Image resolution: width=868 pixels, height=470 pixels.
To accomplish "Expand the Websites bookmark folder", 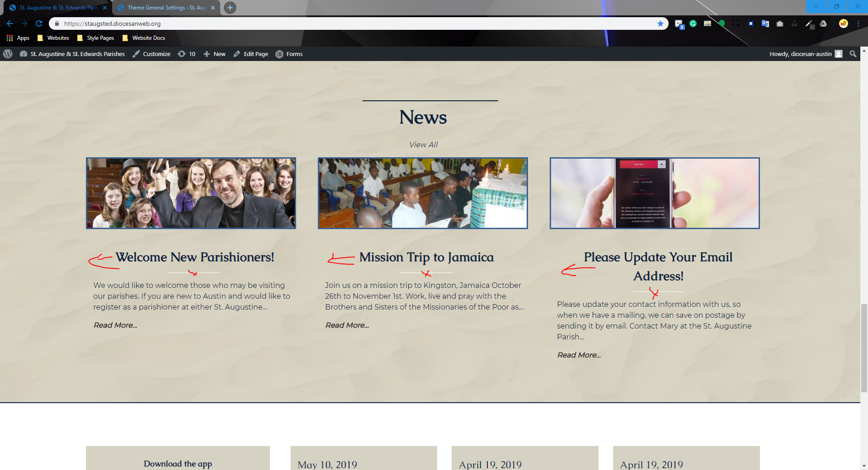I will pos(53,38).
